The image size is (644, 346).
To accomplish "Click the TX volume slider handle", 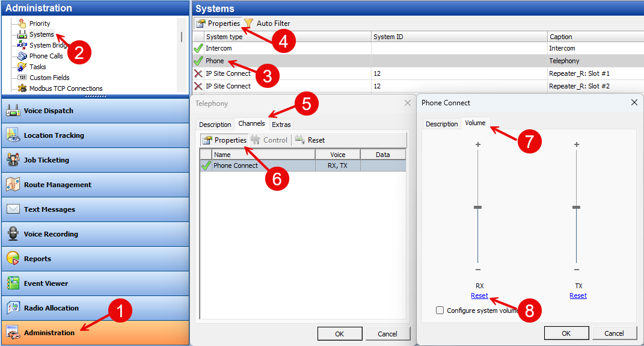I will click(576, 207).
